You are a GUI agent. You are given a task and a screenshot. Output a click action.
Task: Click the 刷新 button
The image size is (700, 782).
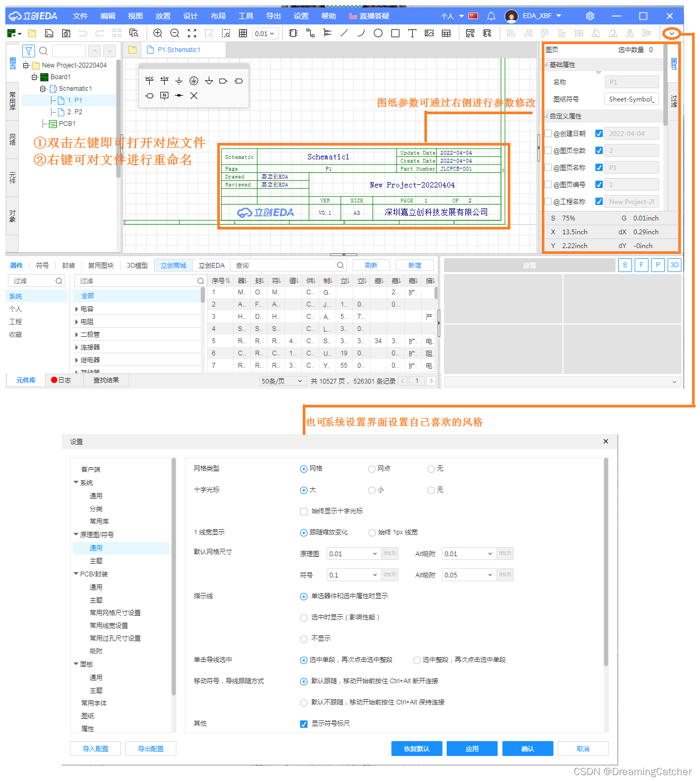coord(371,265)
